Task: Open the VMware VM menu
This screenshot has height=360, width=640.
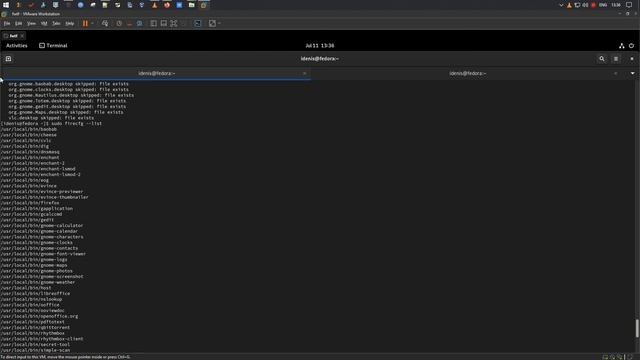Action: click(x=44, y=24)
